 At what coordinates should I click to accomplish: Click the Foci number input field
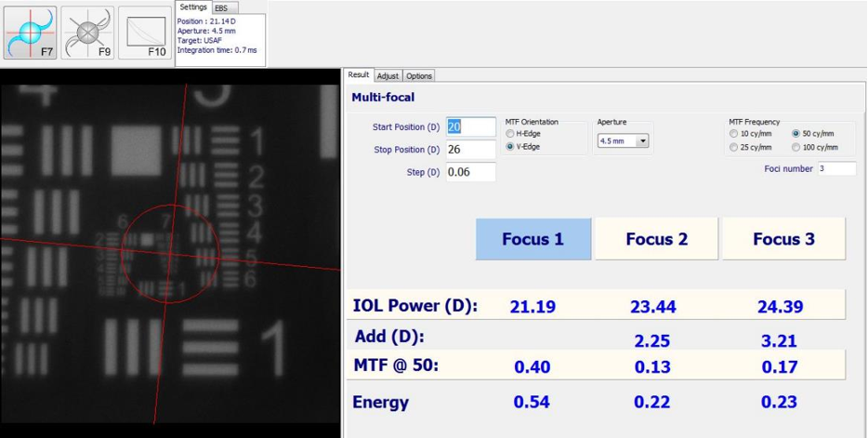836,168
